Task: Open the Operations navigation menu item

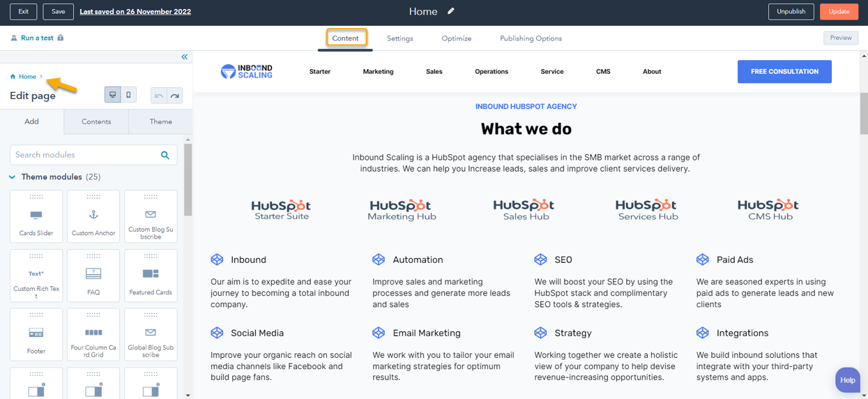Action: (x=492, y=71)
